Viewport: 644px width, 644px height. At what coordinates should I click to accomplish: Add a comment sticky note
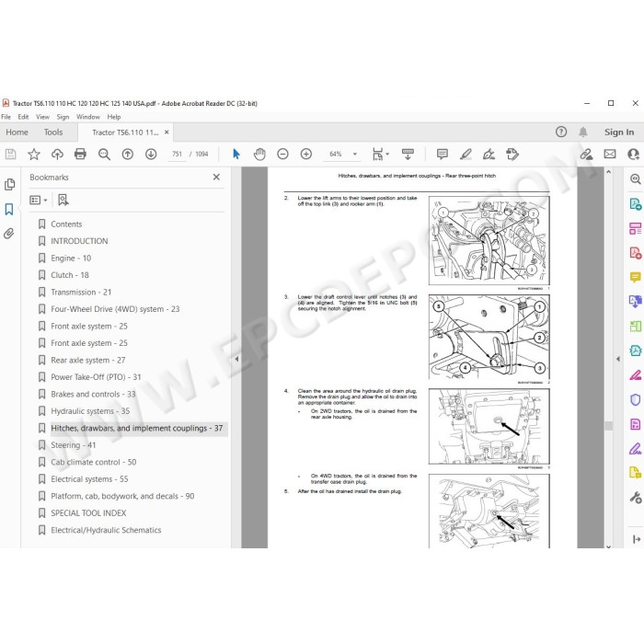click(443, 155)
